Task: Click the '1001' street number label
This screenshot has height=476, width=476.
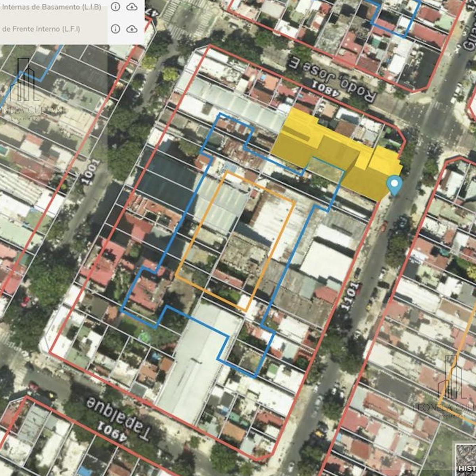Action: tap(90, 171)
